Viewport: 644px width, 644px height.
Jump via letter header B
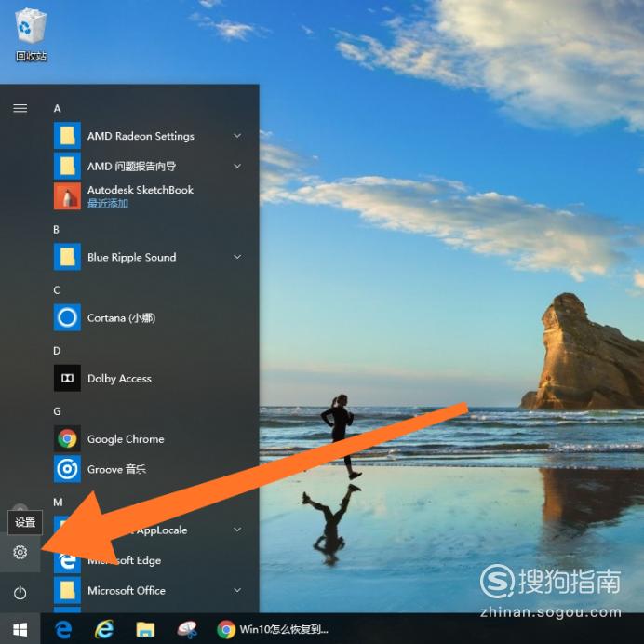click(56, 230)
